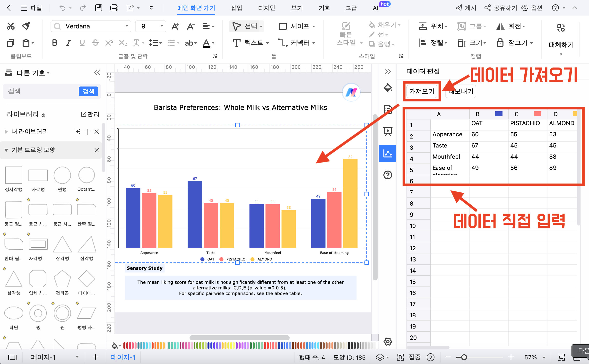
Task: Select the Format Painter brush icon
Action: click(x=26, y=26)
